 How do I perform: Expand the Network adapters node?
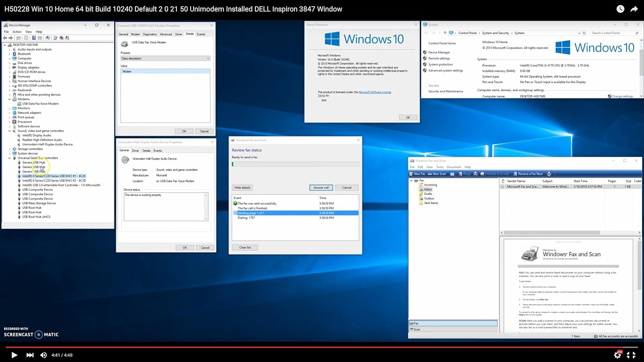pos(9,113)
